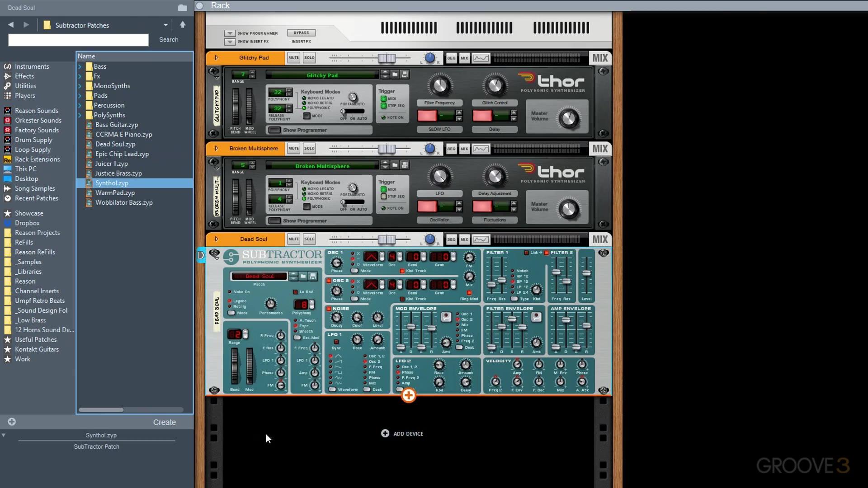Solo the Broken Multisphere channel
Screen dimensions: 868x488
coord(310,149)
